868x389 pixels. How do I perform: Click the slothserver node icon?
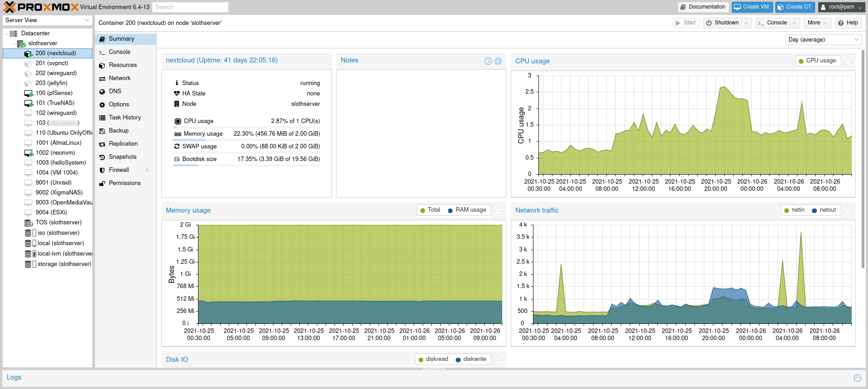[21, 43]
